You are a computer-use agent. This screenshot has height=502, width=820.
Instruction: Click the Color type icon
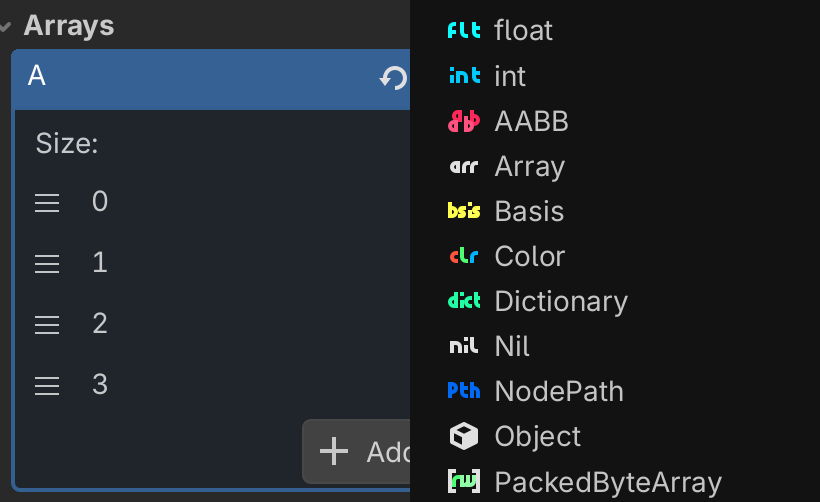coord(464,256)
